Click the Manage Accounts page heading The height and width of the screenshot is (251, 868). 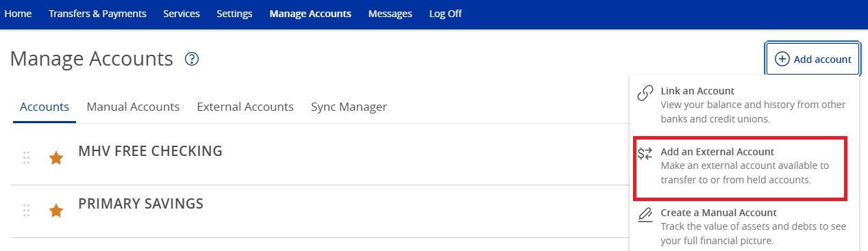click(x=92, y=59)
